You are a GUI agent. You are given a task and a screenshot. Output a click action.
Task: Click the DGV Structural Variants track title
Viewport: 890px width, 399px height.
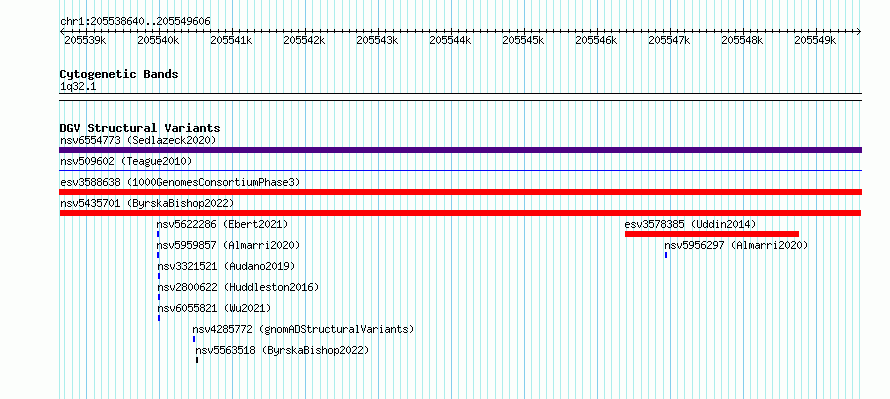[140, 128]
